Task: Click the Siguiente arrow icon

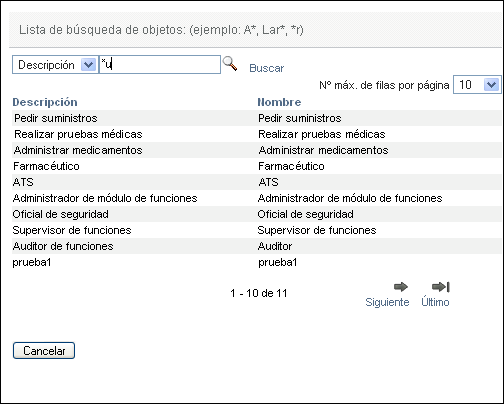Action: (x=401, y=286)
